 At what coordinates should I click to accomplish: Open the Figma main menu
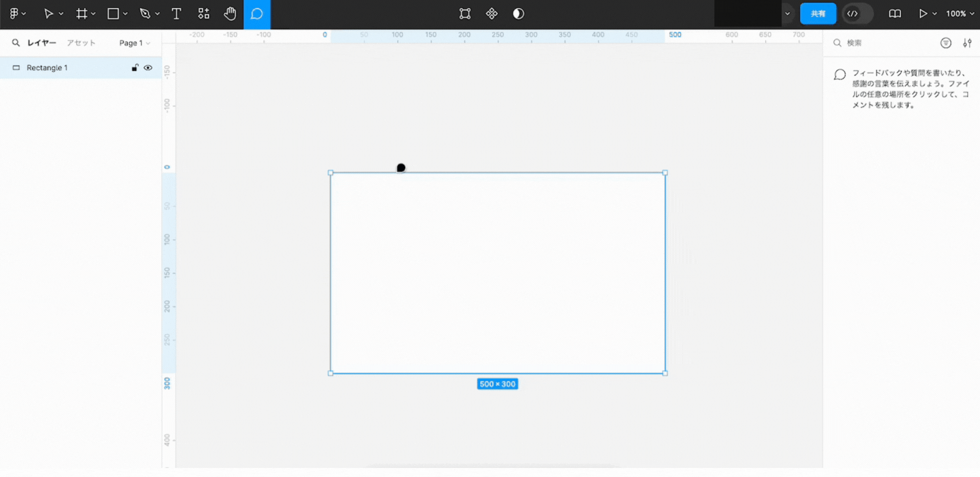[x=17, y=14]
